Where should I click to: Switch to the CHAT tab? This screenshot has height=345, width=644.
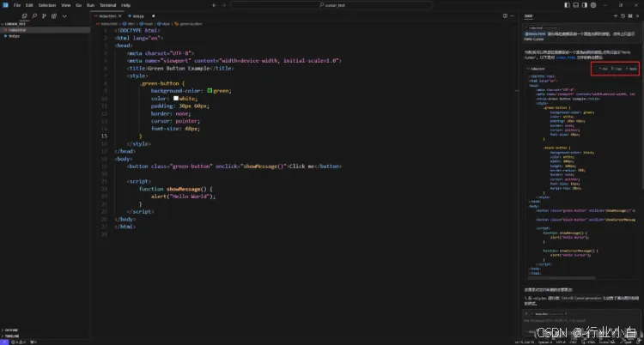pos(528,16)
